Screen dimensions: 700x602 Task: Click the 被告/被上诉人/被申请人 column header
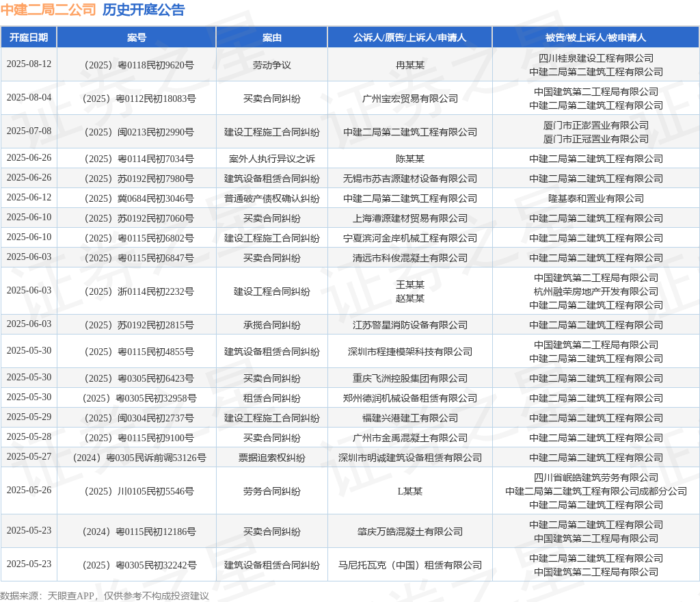coord(595,38)
